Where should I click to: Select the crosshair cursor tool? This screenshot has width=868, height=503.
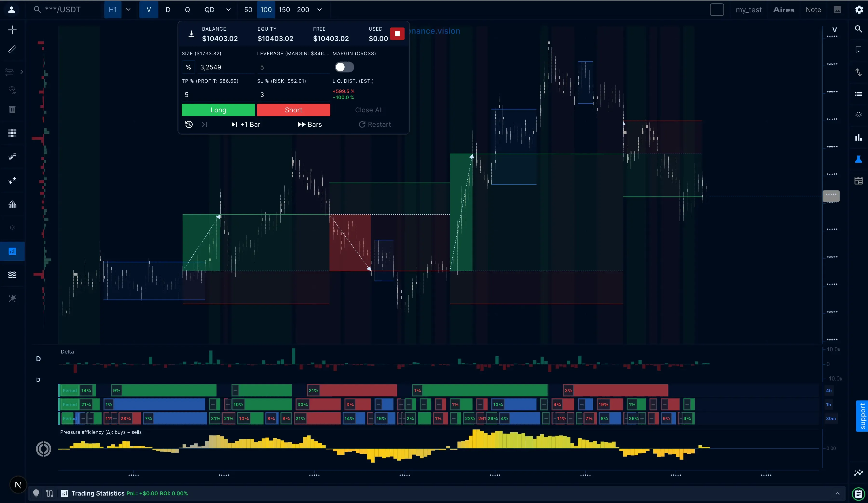[x=12, y=30]
